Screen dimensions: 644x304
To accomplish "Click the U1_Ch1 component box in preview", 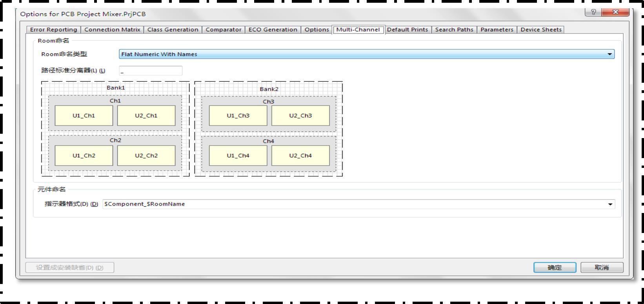I will tap(84, 116).
